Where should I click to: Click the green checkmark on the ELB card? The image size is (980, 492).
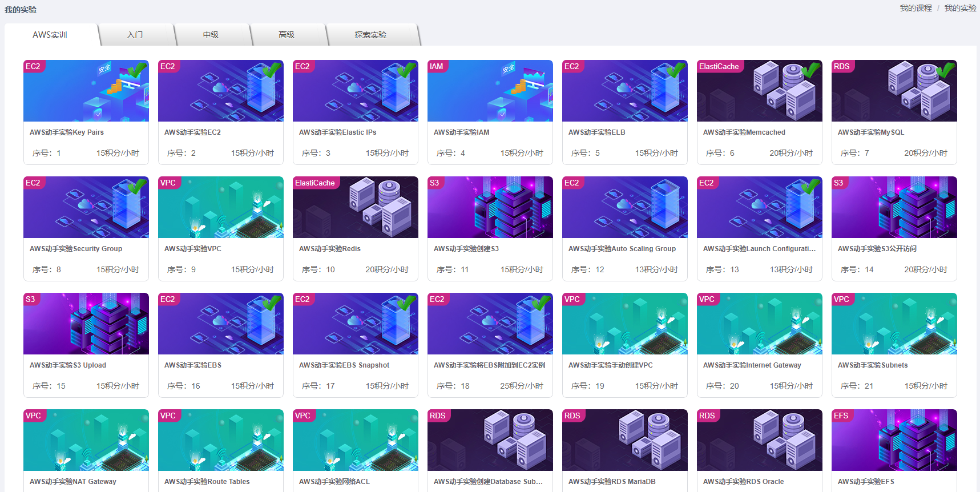coord(676,70)
